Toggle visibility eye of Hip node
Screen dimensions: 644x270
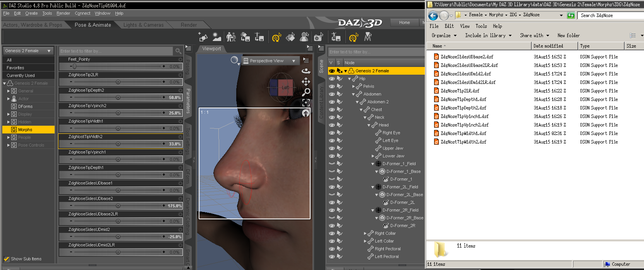(x=332, y=79)
